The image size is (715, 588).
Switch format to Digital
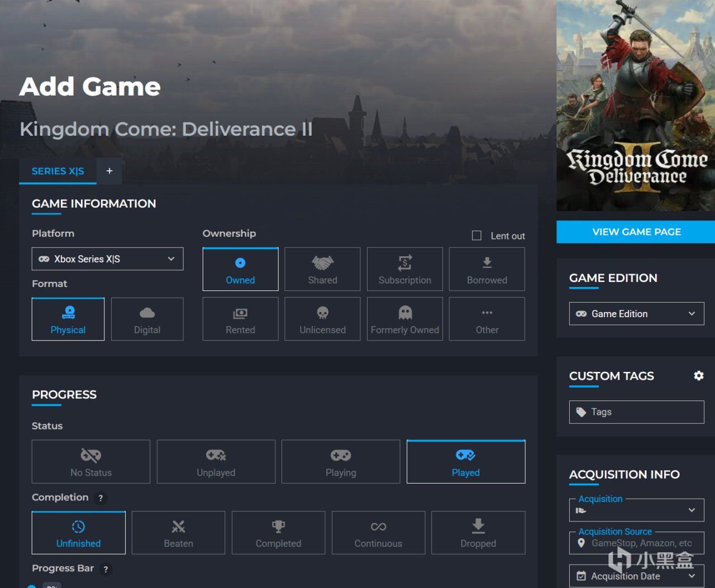coord(147,319)
